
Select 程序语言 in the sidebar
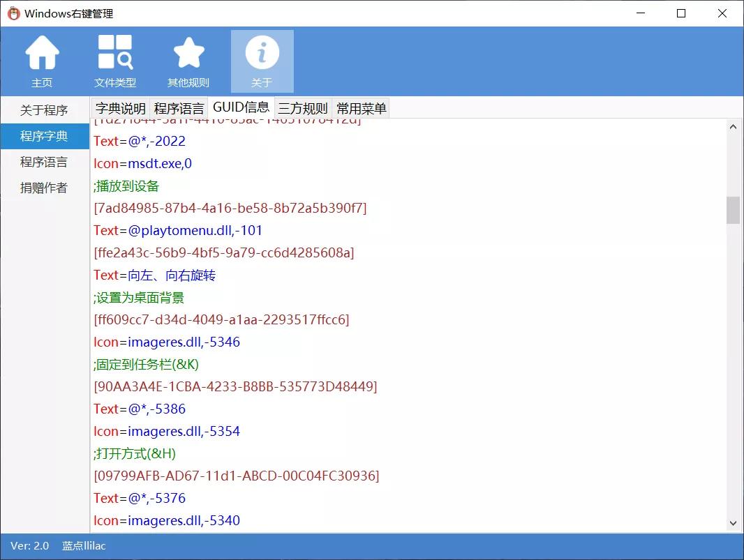pos(45,162)
